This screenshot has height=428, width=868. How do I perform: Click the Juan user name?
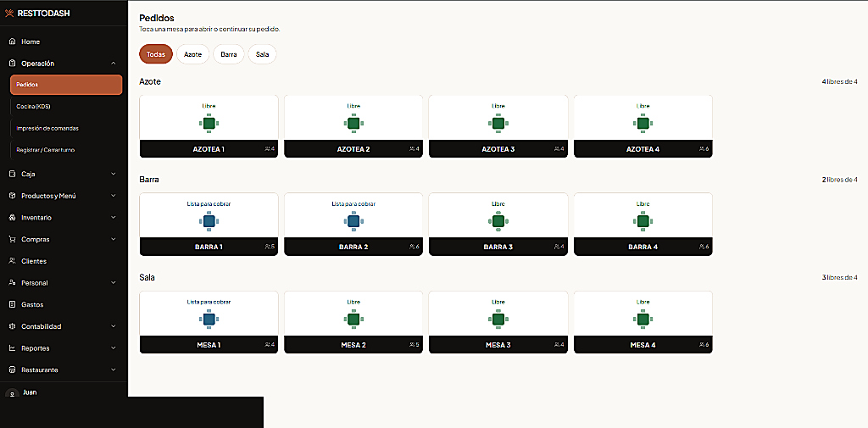tap(30, 392)
